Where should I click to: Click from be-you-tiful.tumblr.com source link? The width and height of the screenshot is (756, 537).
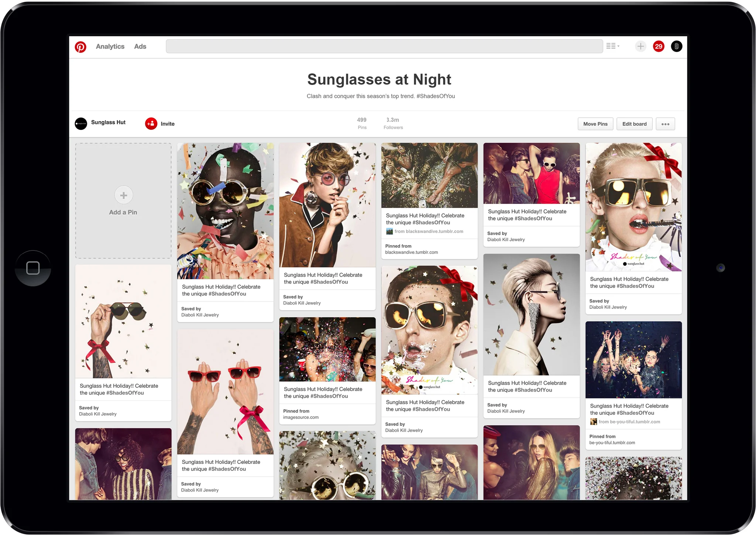point(629,422)
